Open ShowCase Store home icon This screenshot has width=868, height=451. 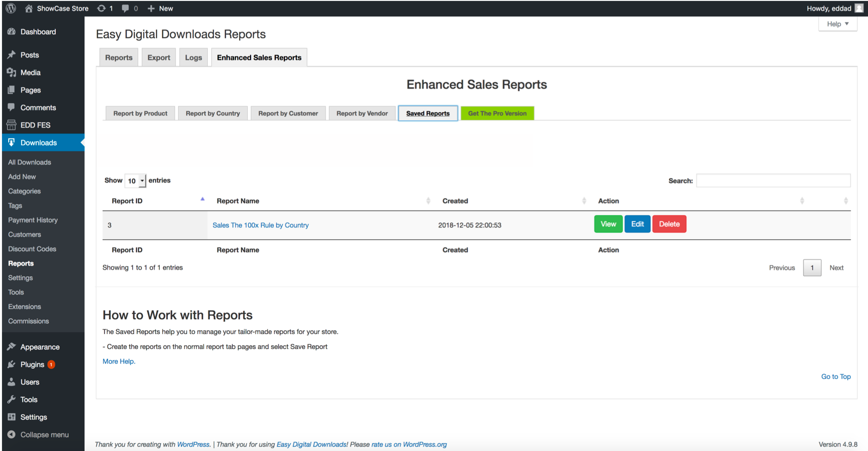29,8
